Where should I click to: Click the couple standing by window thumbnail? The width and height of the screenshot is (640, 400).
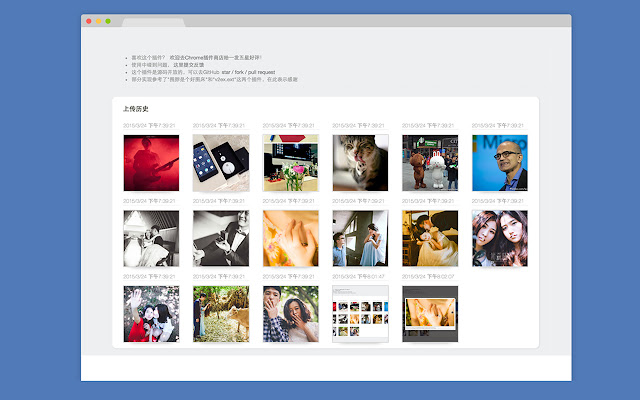tap(360, 238)
